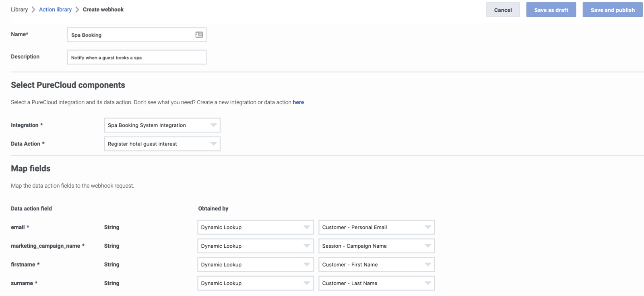
Task: Click the 'Description' label
Action: [25, 57]
